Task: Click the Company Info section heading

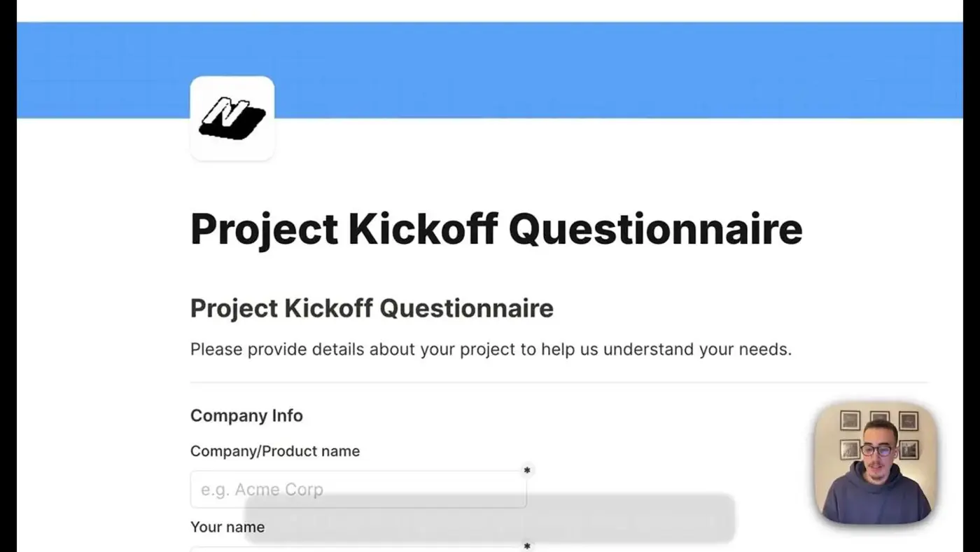Action: (x=246, y=415)
